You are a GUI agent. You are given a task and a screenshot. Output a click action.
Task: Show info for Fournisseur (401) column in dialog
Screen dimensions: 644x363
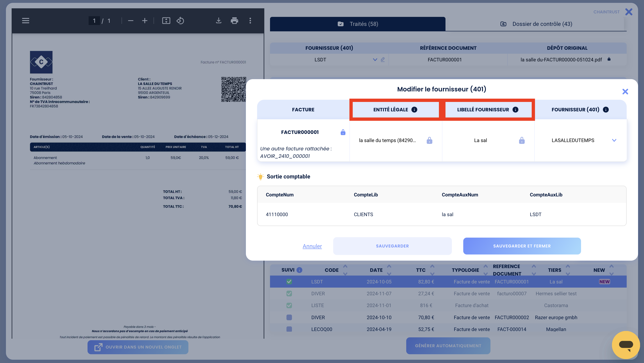pyautogui.click(x=605, y=110)
